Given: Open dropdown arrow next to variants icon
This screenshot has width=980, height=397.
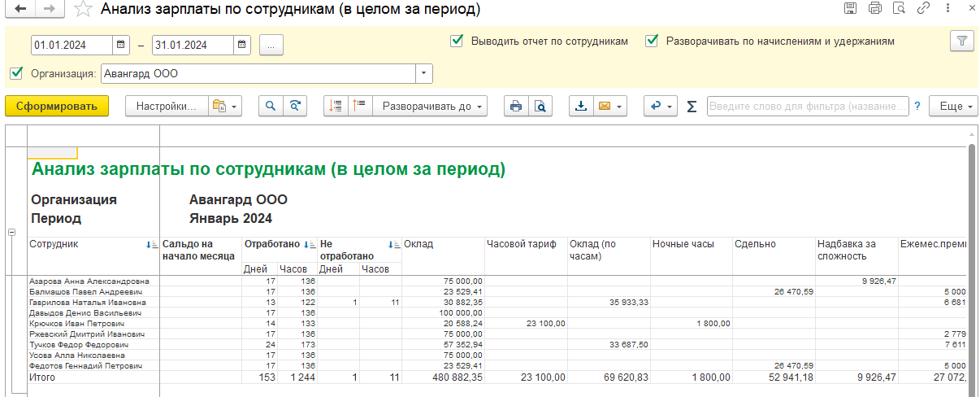Looking at the screenshot, I should (235, 107).
